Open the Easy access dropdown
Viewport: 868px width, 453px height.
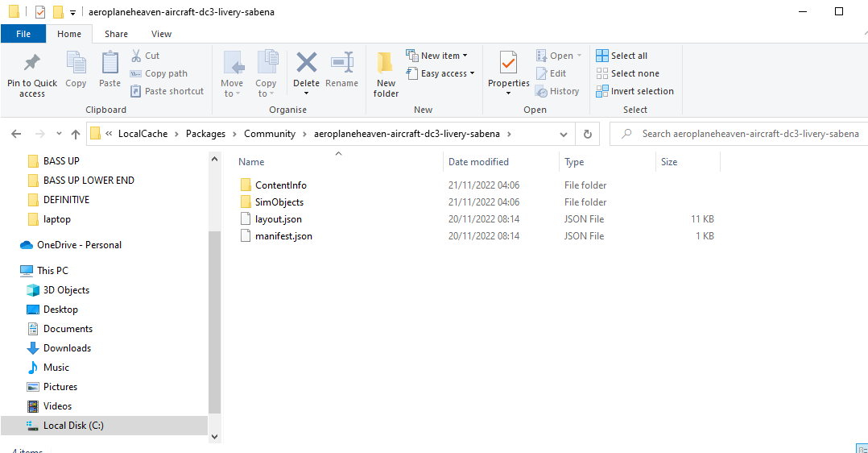click(x=440, y=73)
